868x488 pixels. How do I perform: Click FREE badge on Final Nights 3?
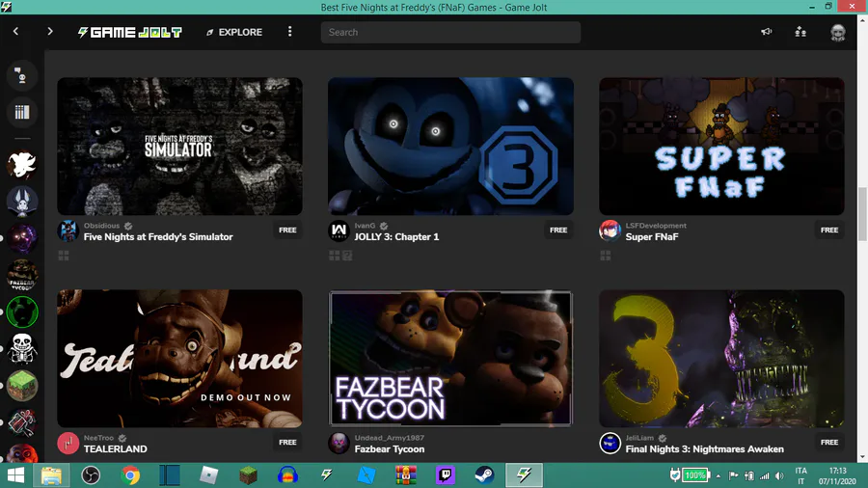pyautogui.click(x=829, y=443)
